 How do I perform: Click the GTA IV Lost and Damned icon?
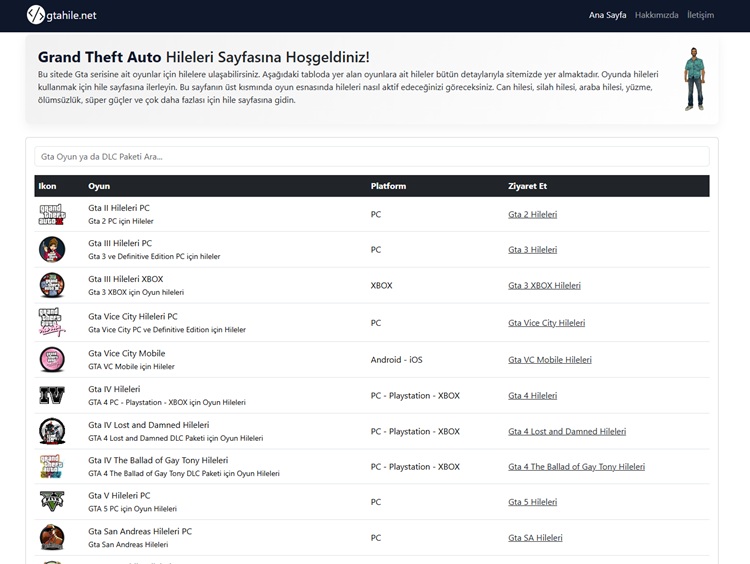coord(51,431)
